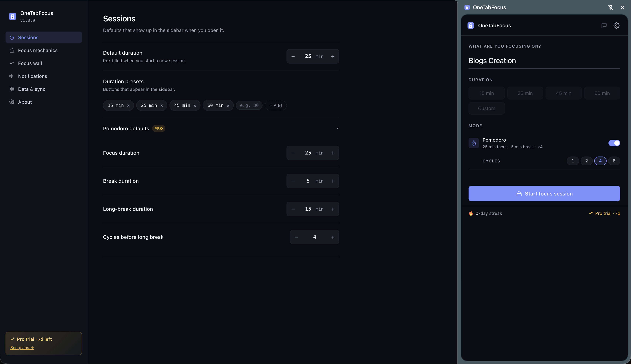The image size is (631, 364).
Task: Click the lock logo in panel header
Action: point(471,25)
